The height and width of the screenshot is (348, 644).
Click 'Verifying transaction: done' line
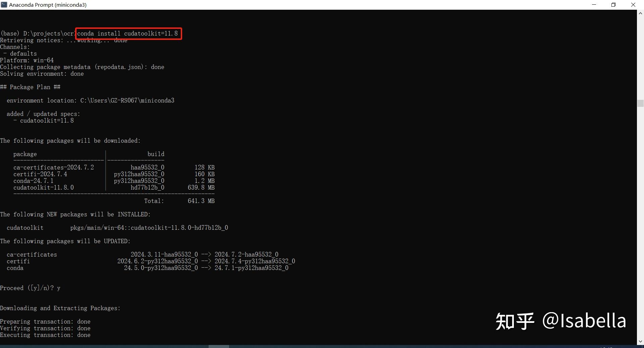(x=45, y=328)
